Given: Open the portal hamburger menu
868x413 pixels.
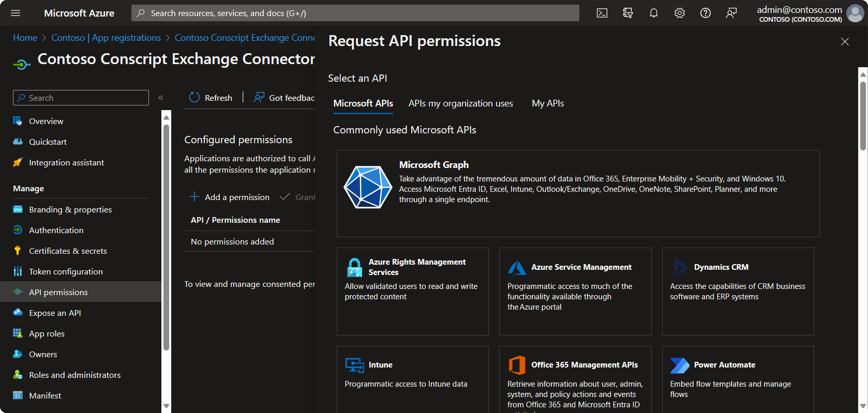Looking at the screenshot, I should 16,13.
